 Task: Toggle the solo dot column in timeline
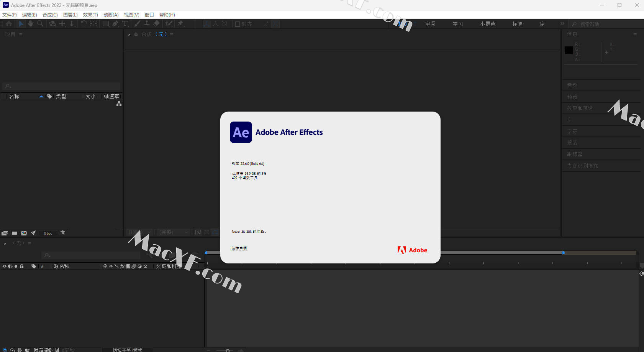(x=16, y=266)
